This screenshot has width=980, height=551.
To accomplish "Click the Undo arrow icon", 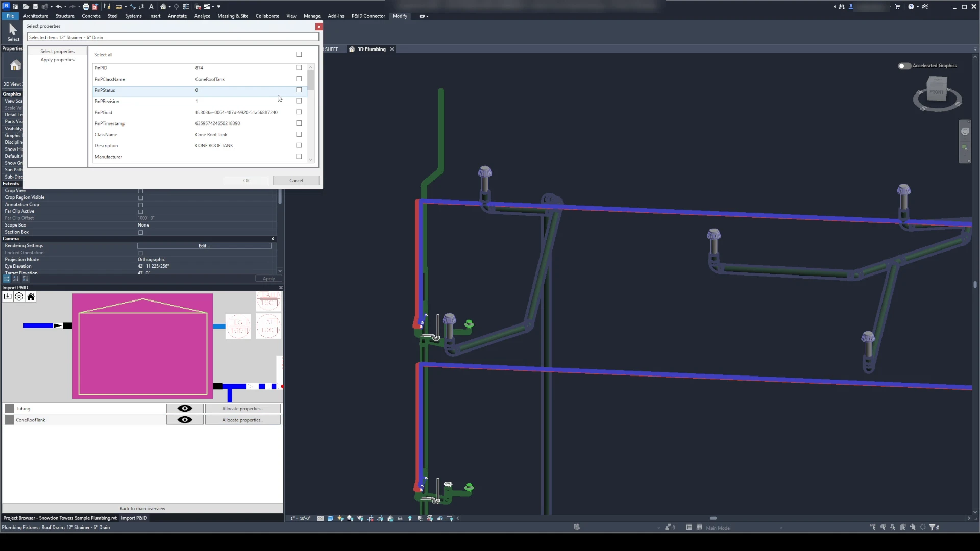I will 58,7.
